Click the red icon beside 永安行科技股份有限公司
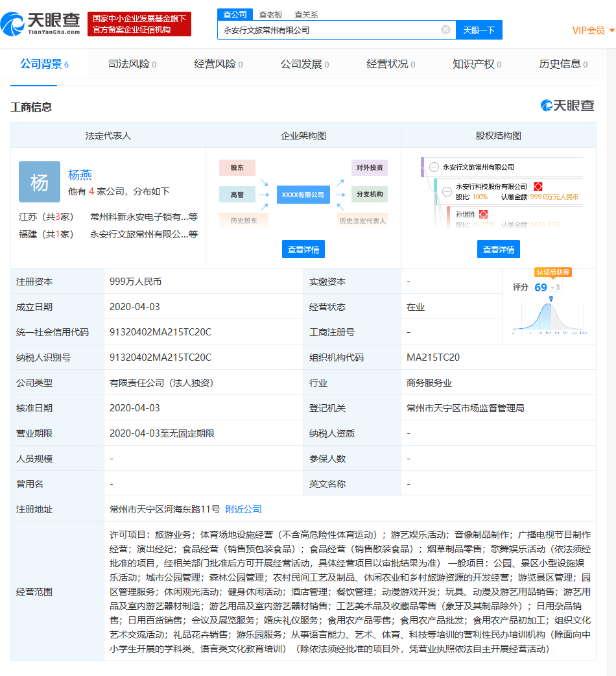This screenshot has height=676, width=616. [538, 187]
